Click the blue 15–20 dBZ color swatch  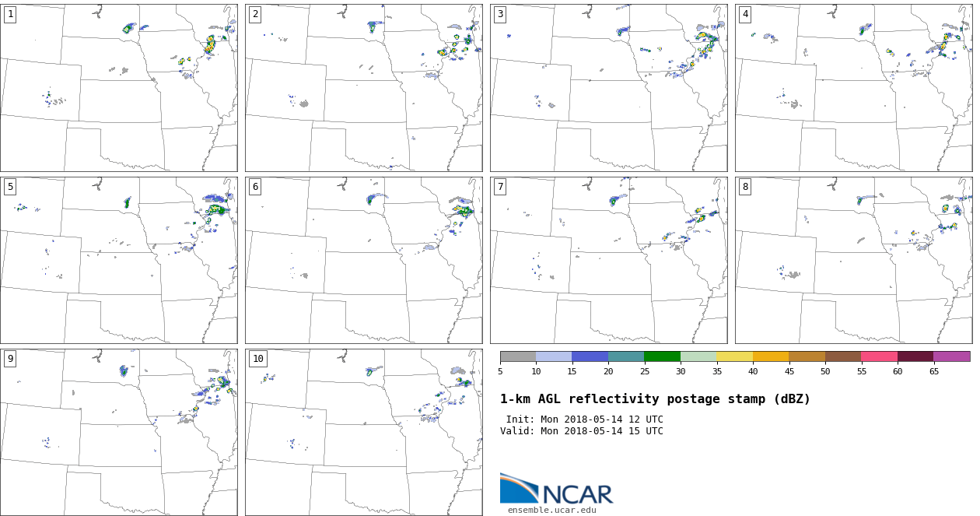pos(590,356)
